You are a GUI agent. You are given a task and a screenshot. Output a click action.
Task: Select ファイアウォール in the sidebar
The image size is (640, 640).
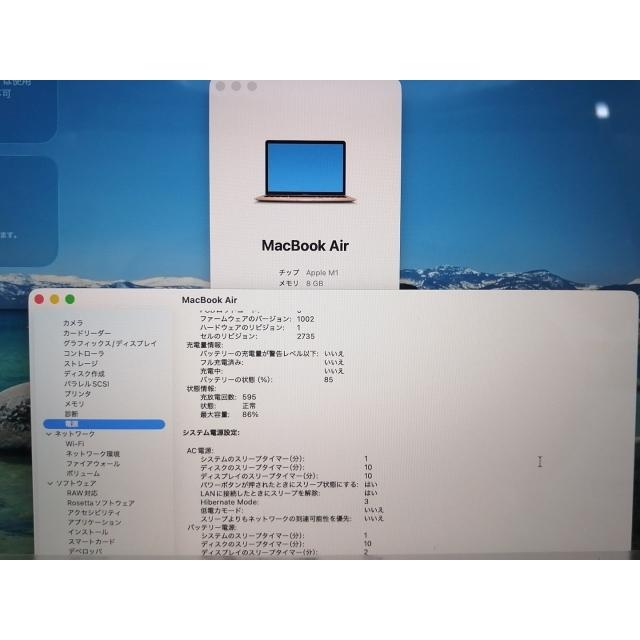tap(93, 464)
